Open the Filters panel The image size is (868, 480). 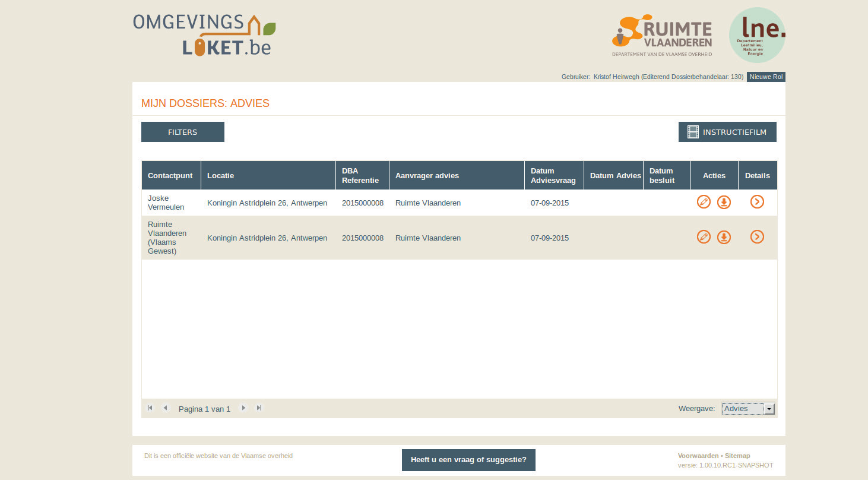click(183, 132)
